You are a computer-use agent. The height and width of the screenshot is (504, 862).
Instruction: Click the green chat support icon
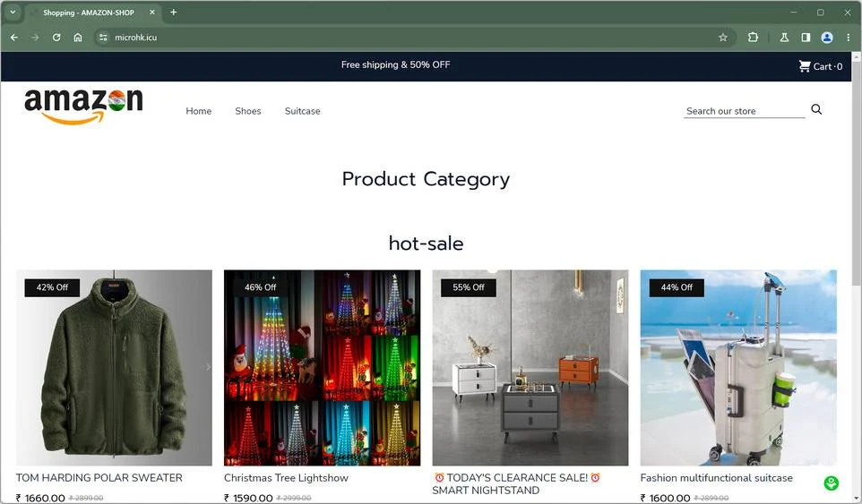tap(832, 483)
